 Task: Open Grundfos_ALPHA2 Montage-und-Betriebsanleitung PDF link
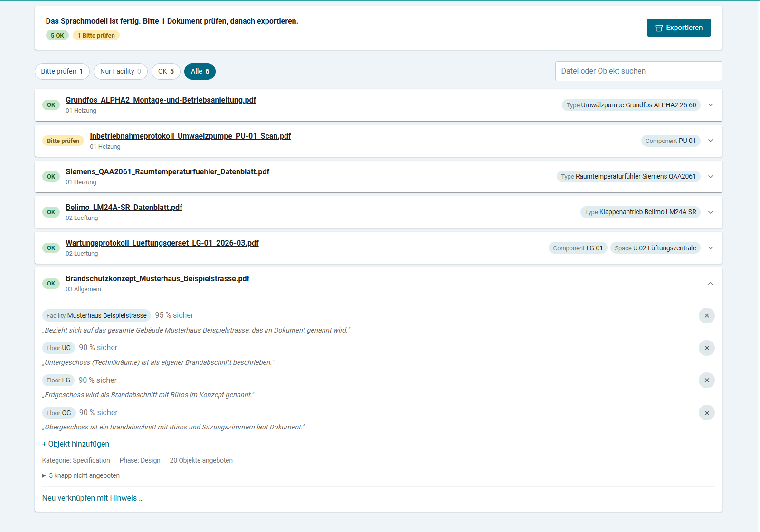[161, 100]
